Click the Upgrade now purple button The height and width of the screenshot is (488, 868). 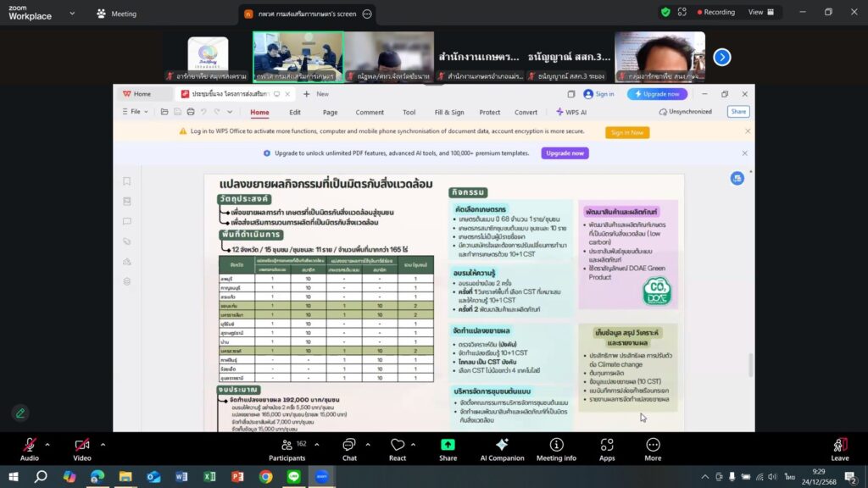pos(565,153)
